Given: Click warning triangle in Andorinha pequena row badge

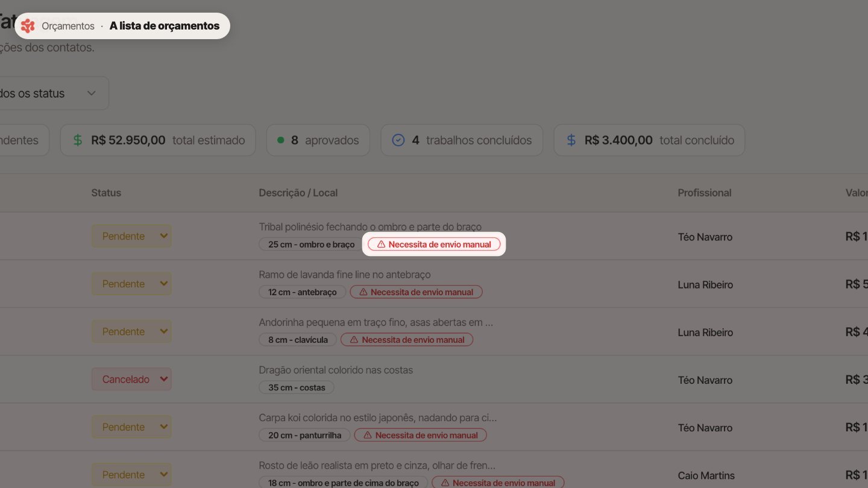Looking at the screenshot, I should 354,340.
